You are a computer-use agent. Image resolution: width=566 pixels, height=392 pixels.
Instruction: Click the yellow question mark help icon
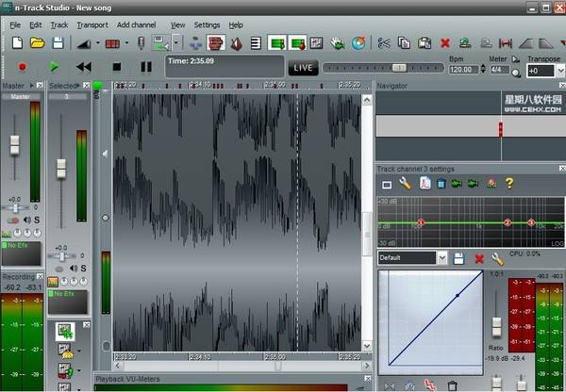tap(509, 183)
